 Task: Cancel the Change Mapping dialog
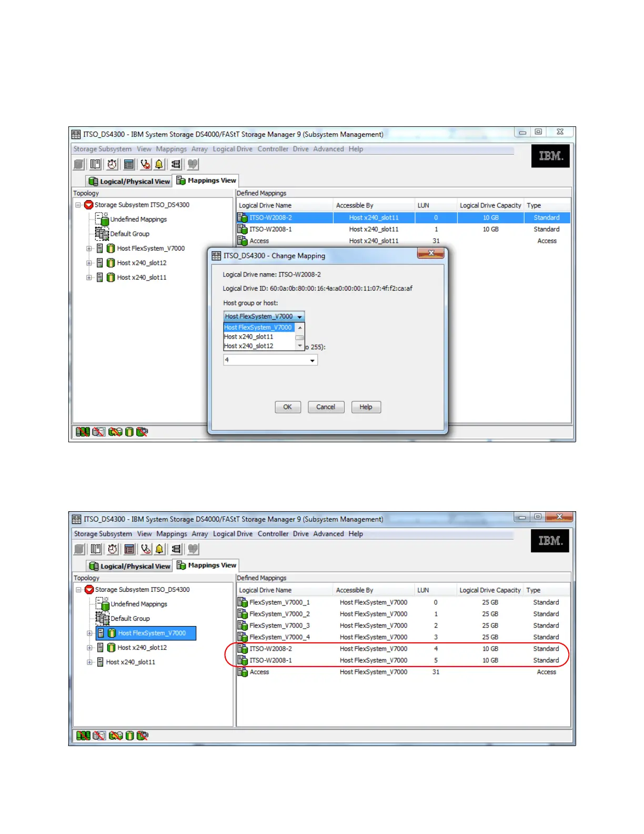click(326, 407)
